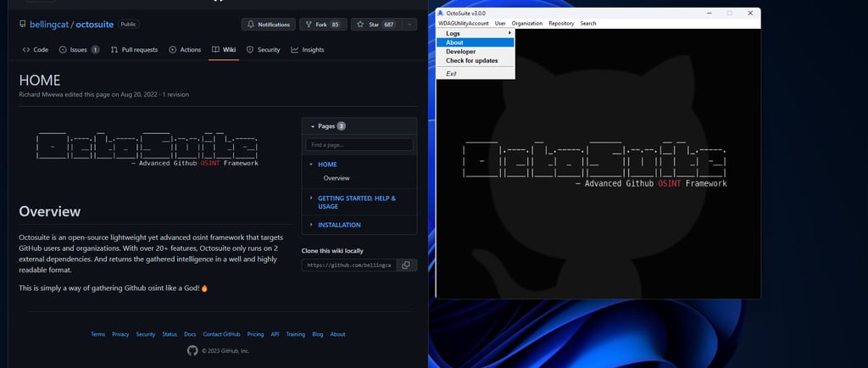Open the Terms footer link
This screenshot has width=868, height=368.
coord(98,334)
